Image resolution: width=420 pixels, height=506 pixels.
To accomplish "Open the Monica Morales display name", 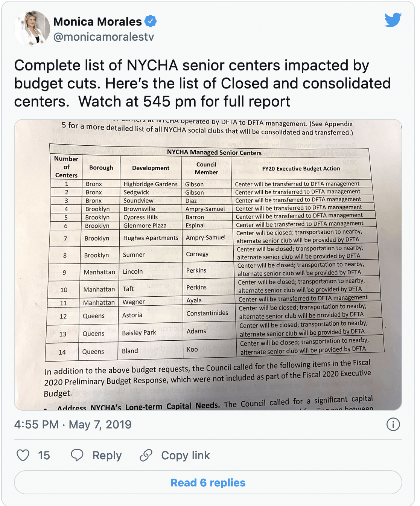I will (x=97, y=21).
